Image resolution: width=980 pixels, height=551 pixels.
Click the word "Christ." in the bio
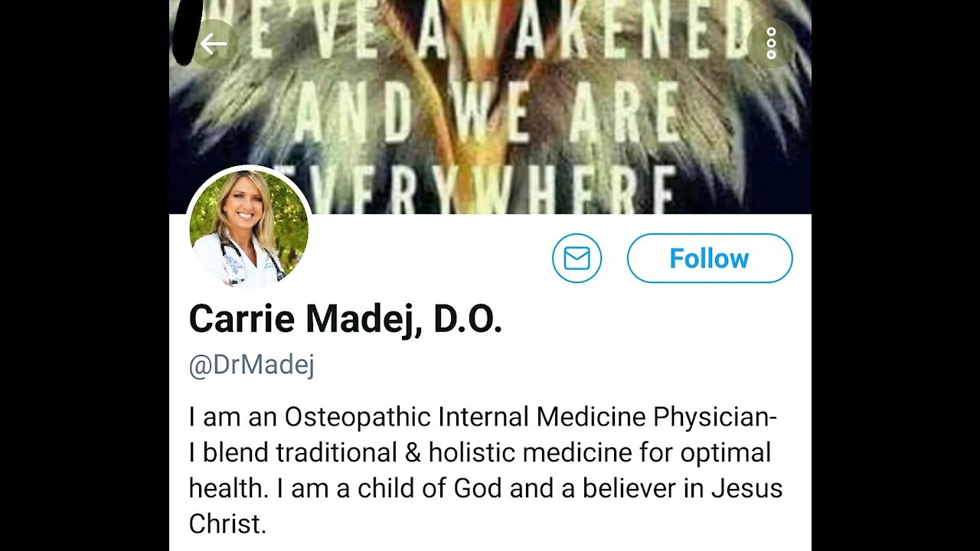coord(227,524)
